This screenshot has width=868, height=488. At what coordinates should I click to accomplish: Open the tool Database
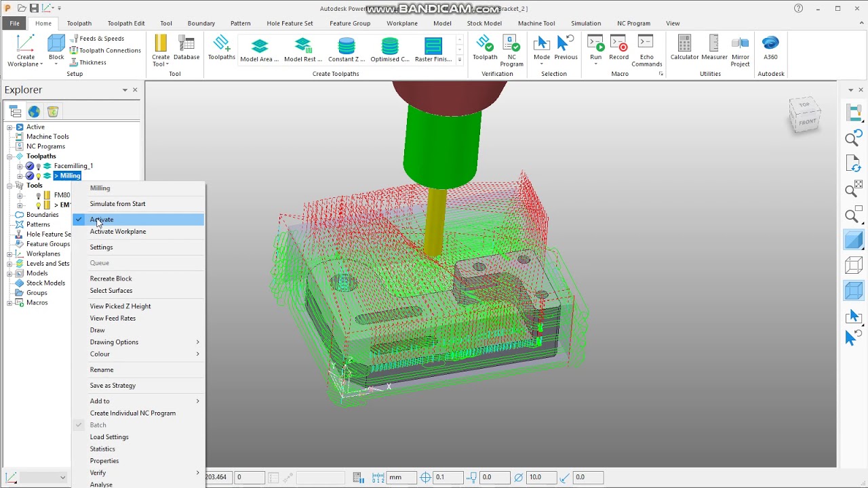click(186, 47)
